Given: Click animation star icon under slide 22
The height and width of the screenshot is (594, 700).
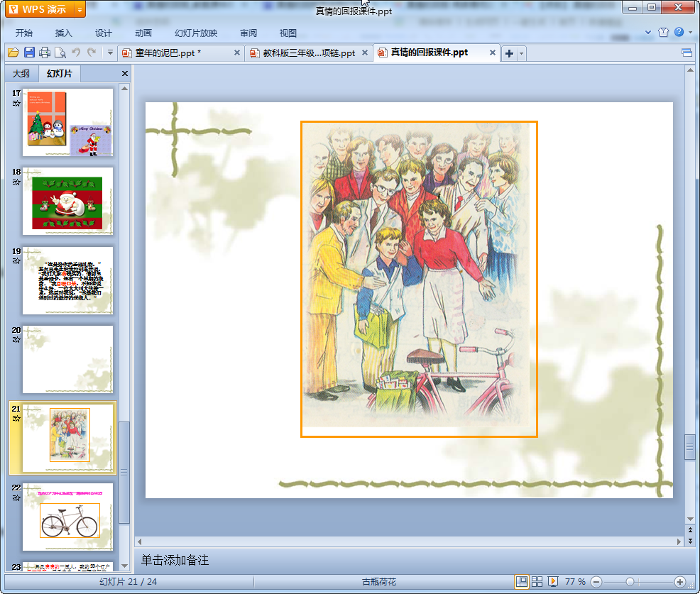Looking at the screenshot, I should [16, 497].
